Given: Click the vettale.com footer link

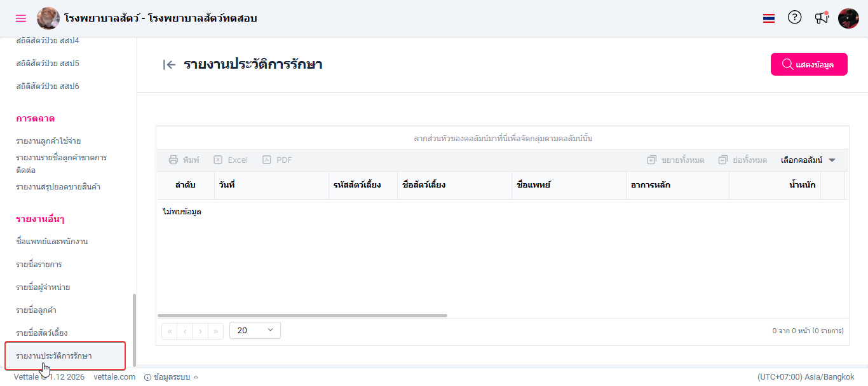Looking at the screenshot, I should click(x=114, y=377).
